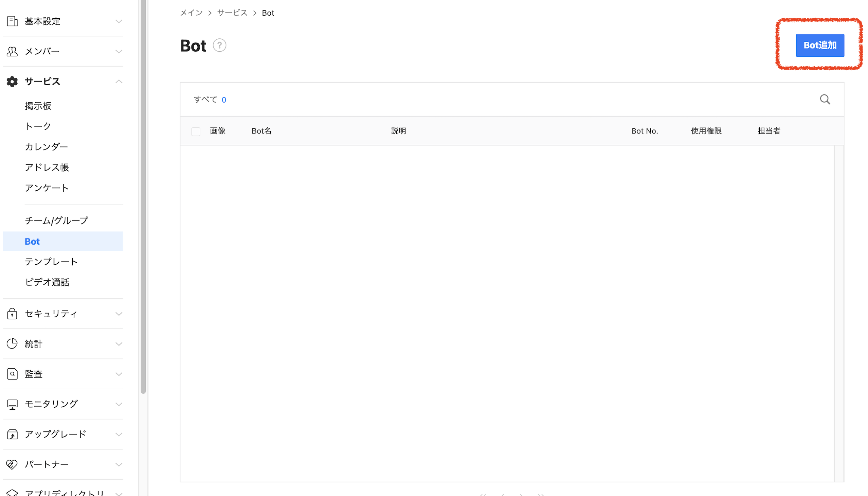
Task: Open テンプレート from the service menu
Action: click(x=51, y=262)
